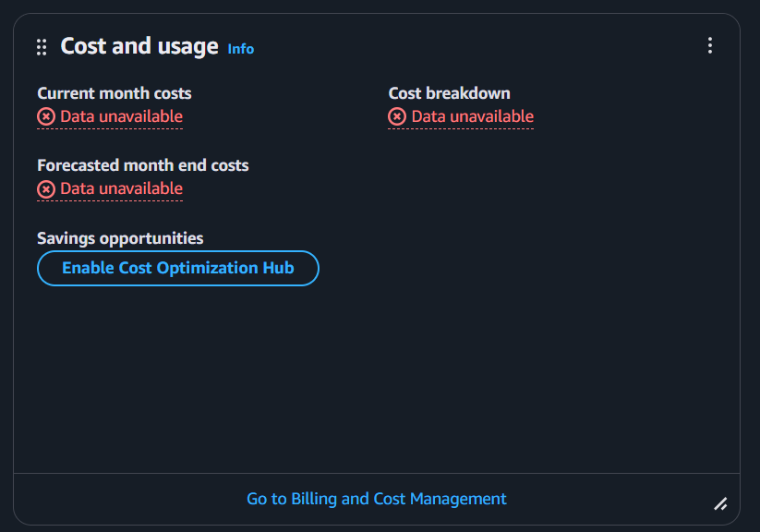
Task: Click the error icon under Current month costs
Action: pyautogui.click(x=46, y=116)
